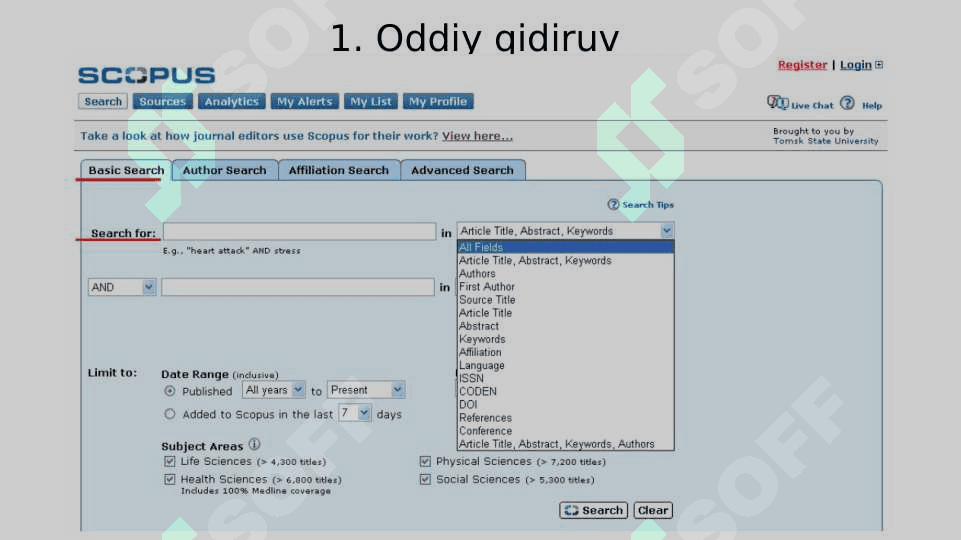Click the Scopus logo
961x540 pixels.
(x=146, y=75)
